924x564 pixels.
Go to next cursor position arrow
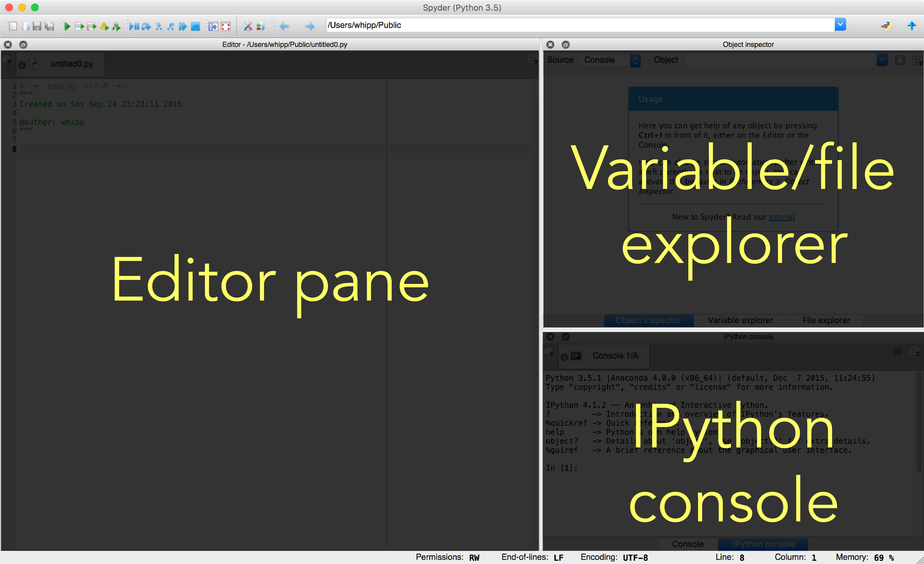(309, 26)
